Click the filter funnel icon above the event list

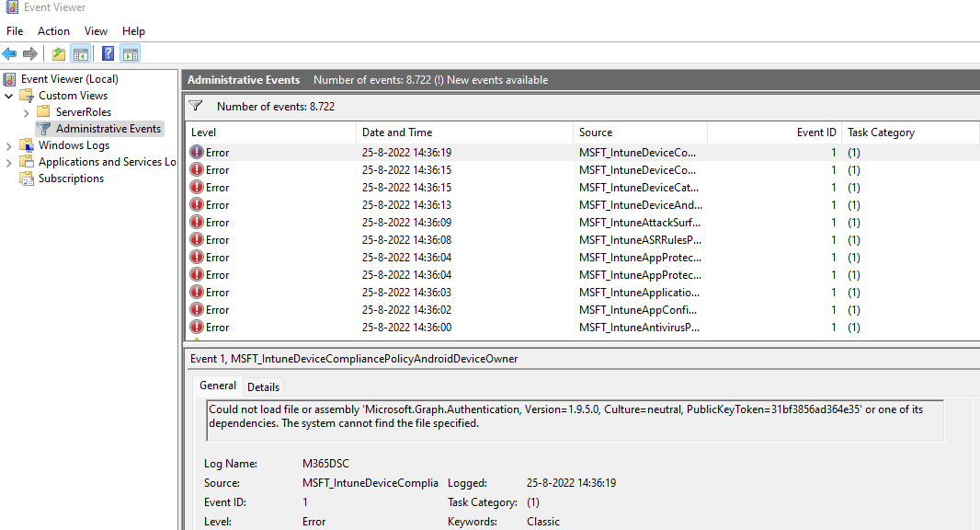(x=195, y=105)
